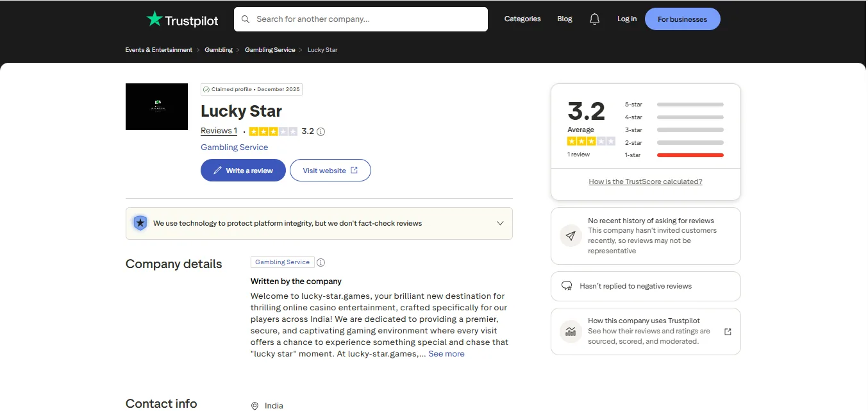Click the claimed profile checkmark icon
This screenshot has width=868, height=411.
[206, 90]
